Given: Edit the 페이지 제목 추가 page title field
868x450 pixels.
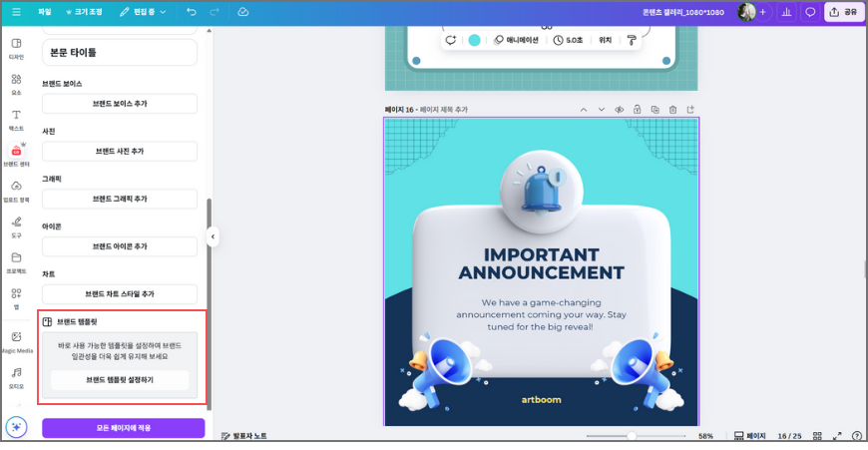Looking at the screenshot, I should point(444,110).
